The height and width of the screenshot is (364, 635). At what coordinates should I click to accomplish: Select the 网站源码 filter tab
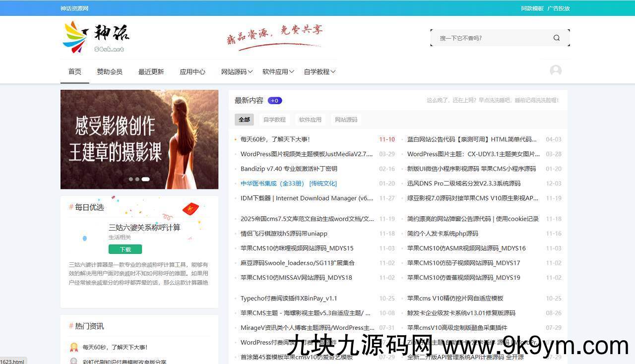pos(346,120)
